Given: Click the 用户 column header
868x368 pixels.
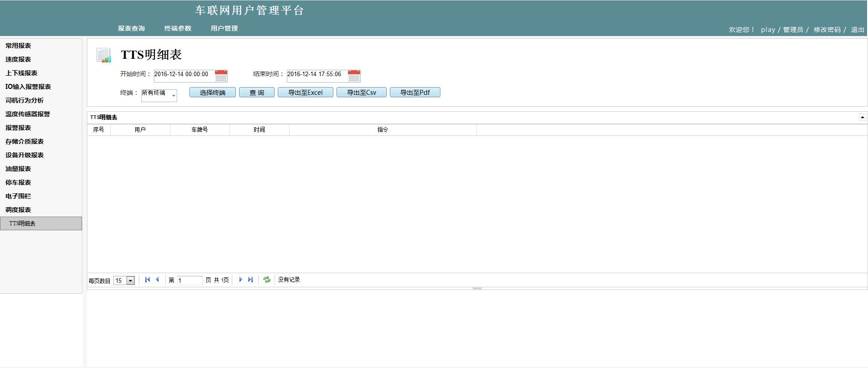Looking at the screenshot, I should (x=140, y=130).
